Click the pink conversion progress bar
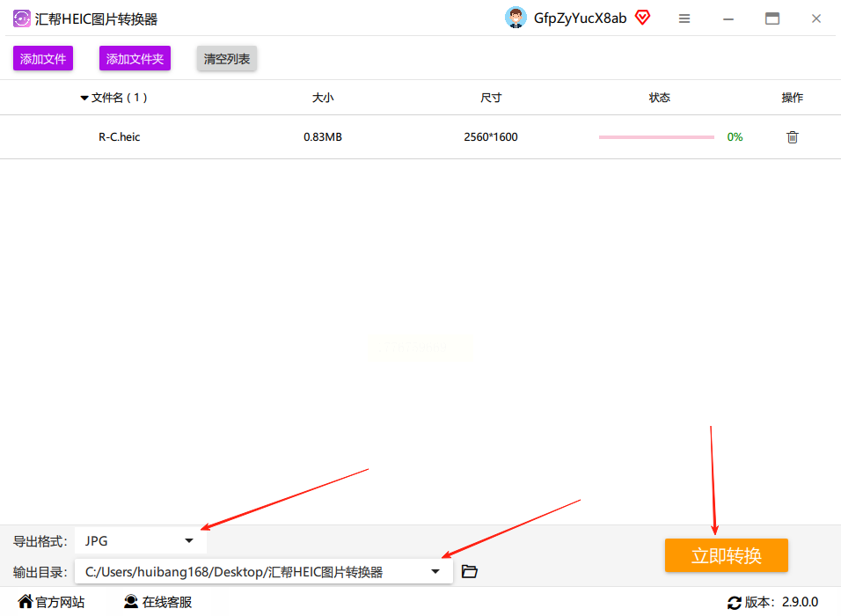The image size is (841, 616). [656, 137]
